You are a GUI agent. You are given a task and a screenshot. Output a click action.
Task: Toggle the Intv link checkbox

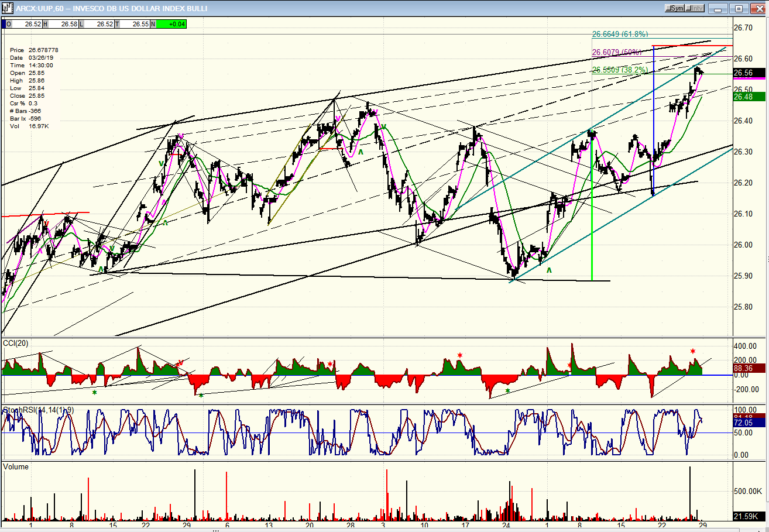pyautogui.click(x=691, y=8)
